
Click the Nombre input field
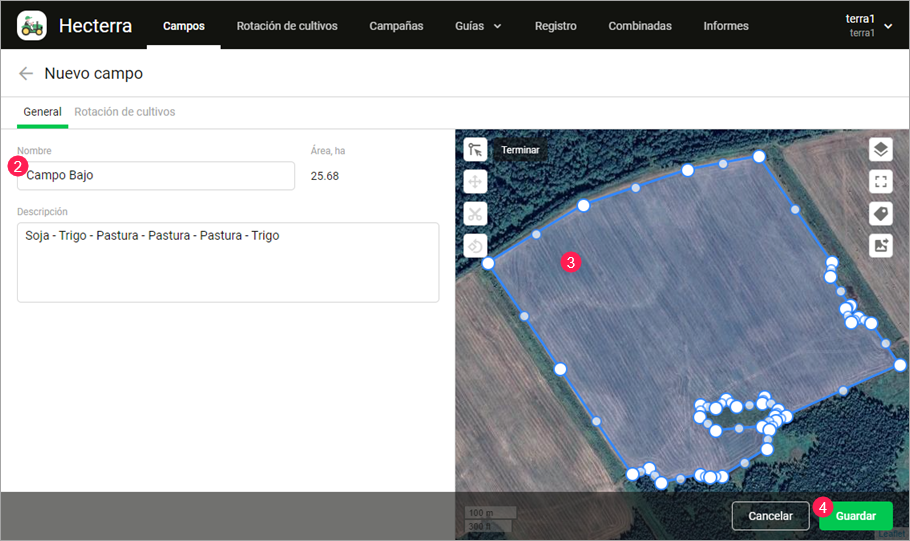point(156,175)
